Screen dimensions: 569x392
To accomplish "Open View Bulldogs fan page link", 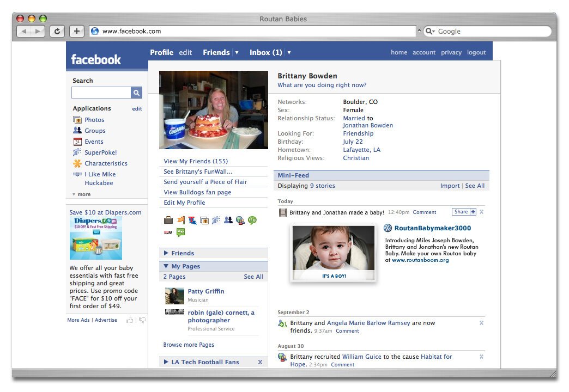I will (197, 192).
